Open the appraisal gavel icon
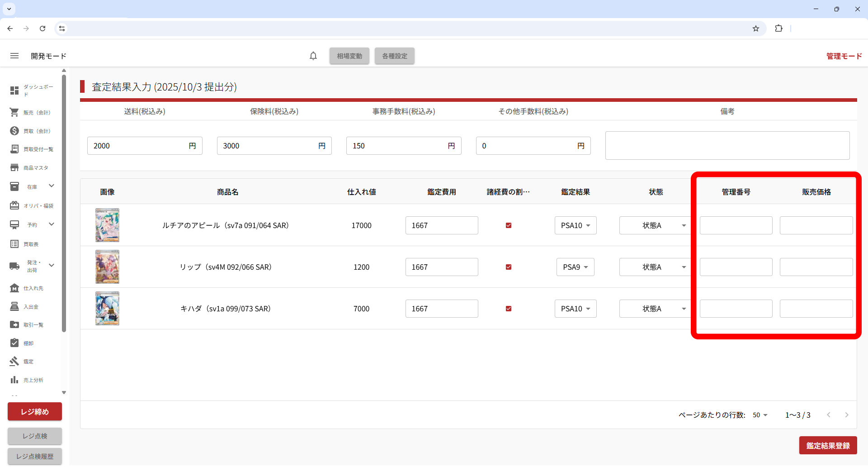Screen dimensions: 868x467 click(14, 361)
